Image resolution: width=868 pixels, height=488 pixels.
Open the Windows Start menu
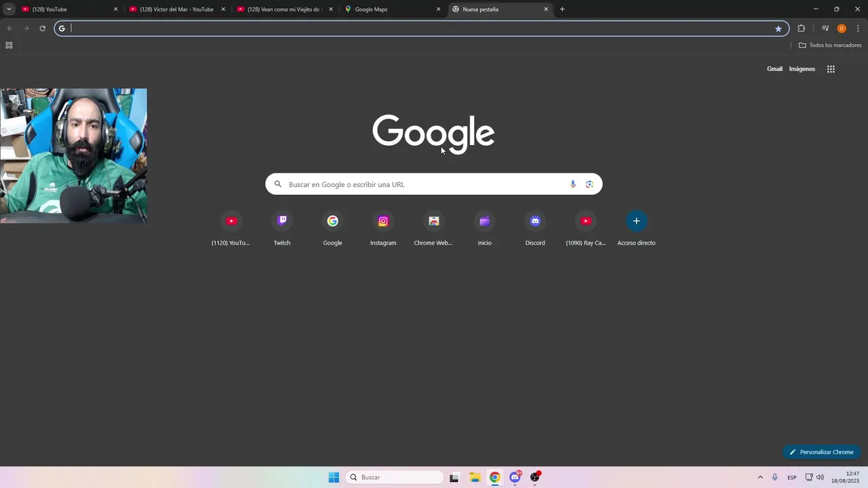[x=334, y=477]
